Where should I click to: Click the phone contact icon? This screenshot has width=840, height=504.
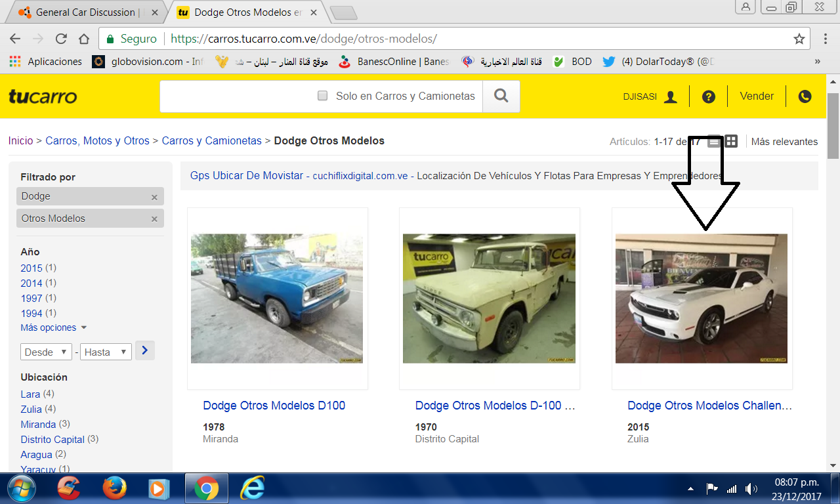[805, 96]
